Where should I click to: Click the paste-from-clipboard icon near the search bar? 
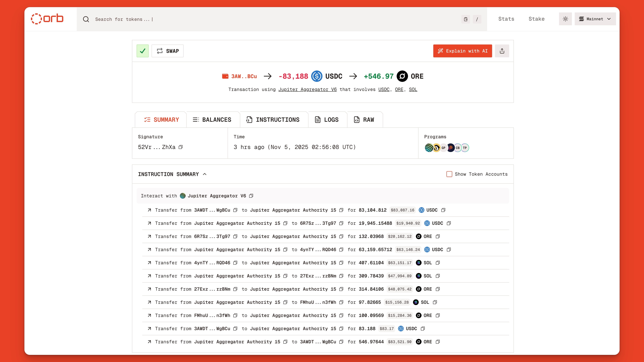click(466, 19)
